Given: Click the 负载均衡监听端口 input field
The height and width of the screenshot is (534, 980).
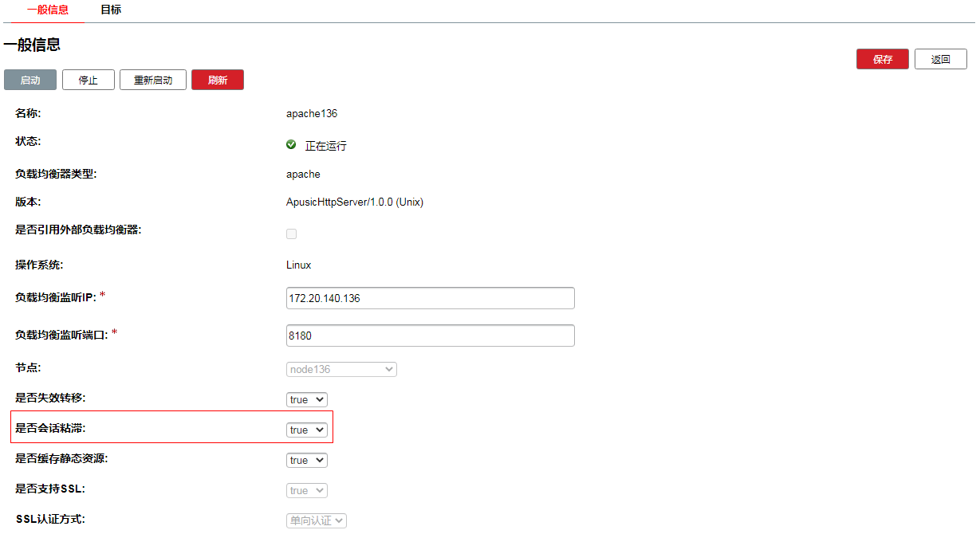Looking at the screenshot, I should click(x=430, y=336).
